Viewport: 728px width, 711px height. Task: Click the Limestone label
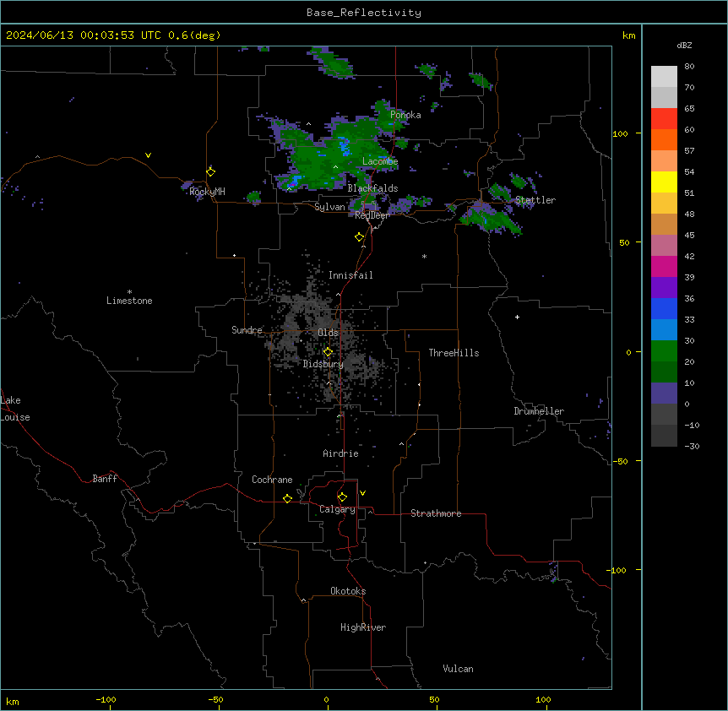click(129, 301)
